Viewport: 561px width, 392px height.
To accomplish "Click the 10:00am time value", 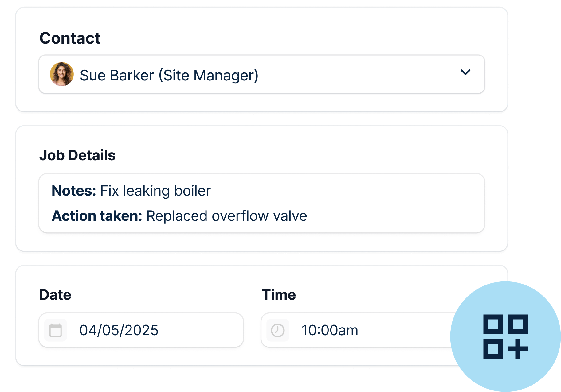I will [x=330, y=330].
